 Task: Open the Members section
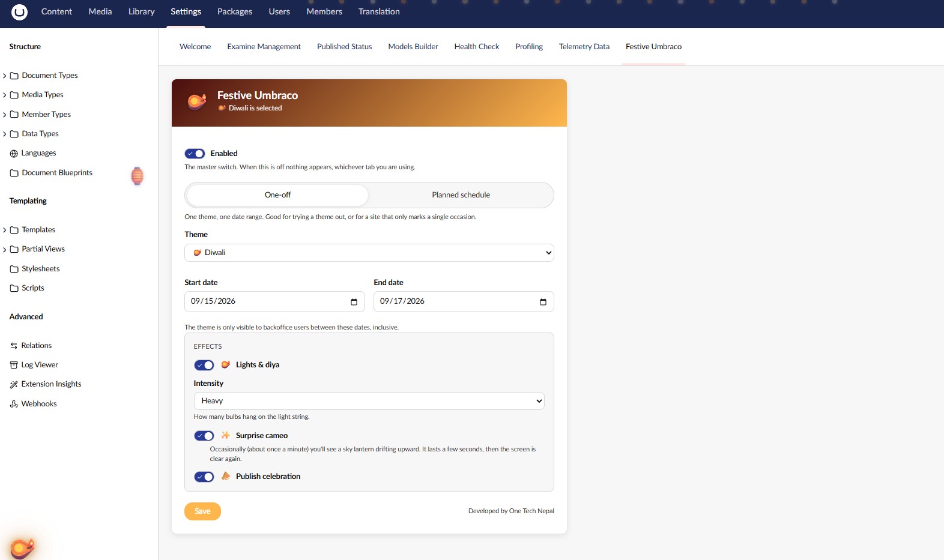tap(324, 11)
